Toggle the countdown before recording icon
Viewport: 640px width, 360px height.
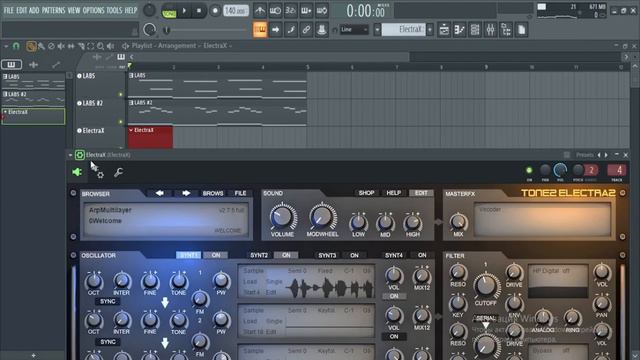(290, 11)
